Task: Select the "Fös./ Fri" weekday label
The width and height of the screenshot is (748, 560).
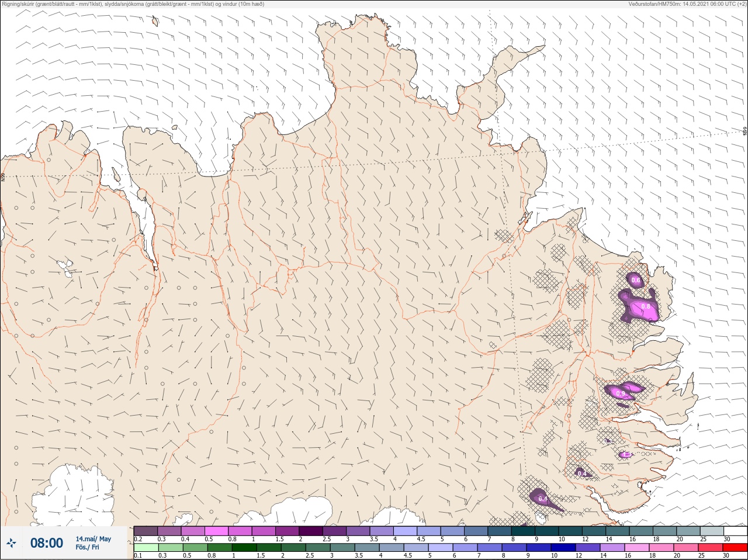Action: [x=87, y=547]
